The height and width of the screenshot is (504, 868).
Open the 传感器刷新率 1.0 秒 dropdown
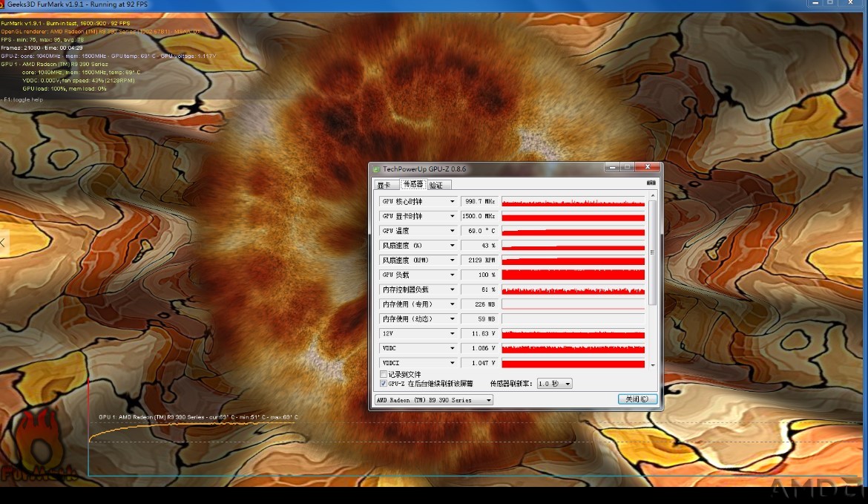click(555, 384)
